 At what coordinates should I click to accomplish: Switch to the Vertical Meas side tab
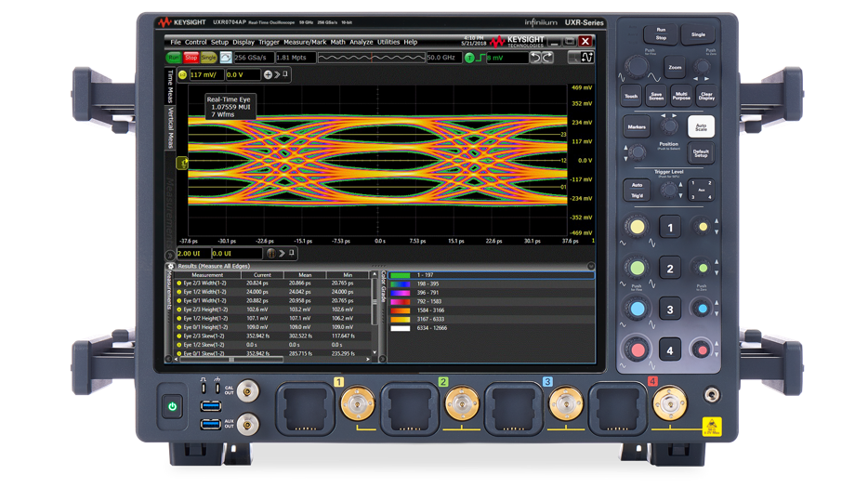click(x=170, y=128)
